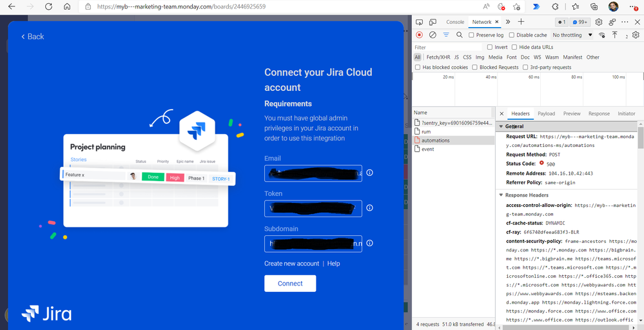
Task: Click info icon next to Email field
Action: 369,173
